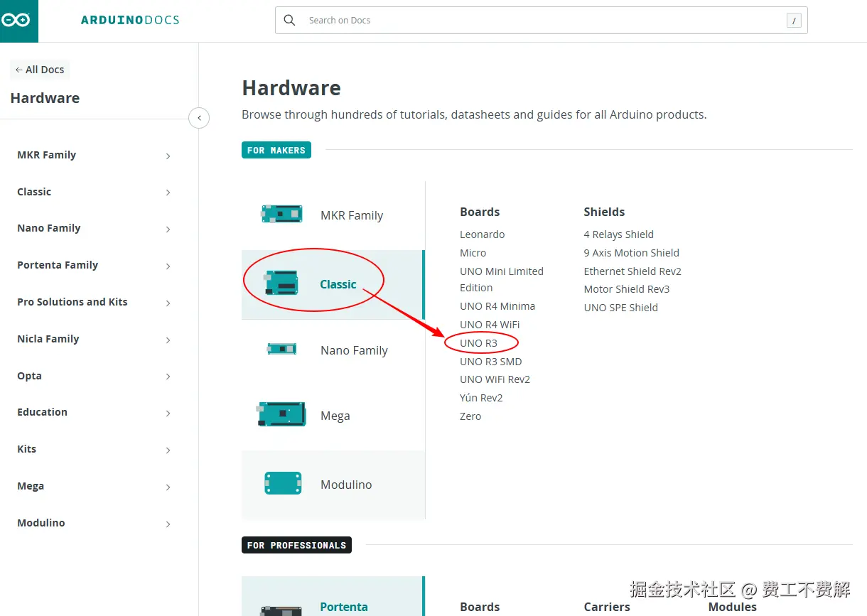
Task: Collapse the sidebar with the round arrow button
Action: coord(199,118)
